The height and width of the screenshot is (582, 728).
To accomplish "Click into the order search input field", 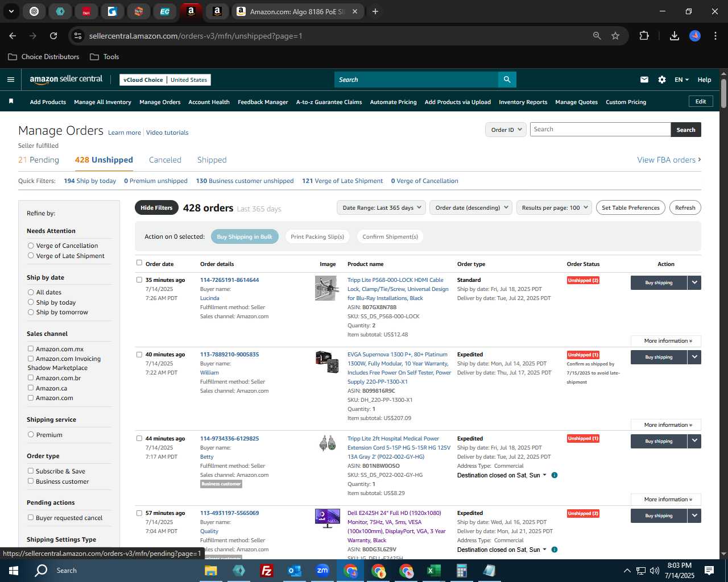I will 600,130.
